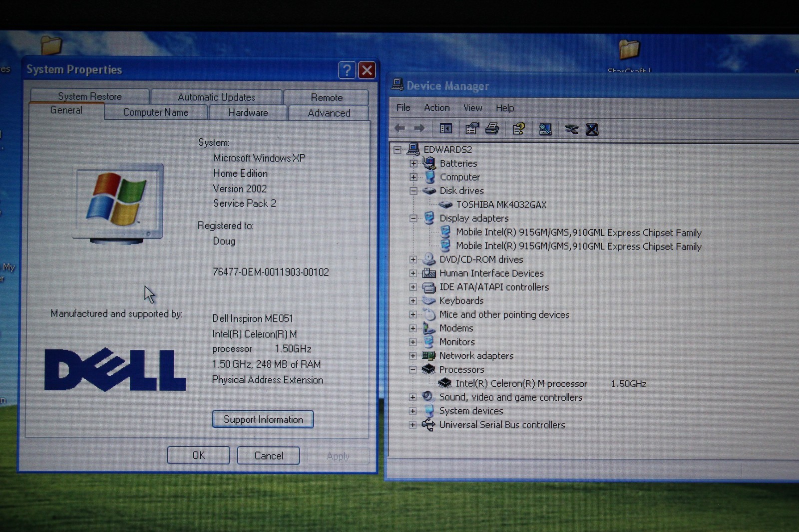Click Cancel in System Properties
This screenshot has height=532, width=799.
click(x=269, y=456)
